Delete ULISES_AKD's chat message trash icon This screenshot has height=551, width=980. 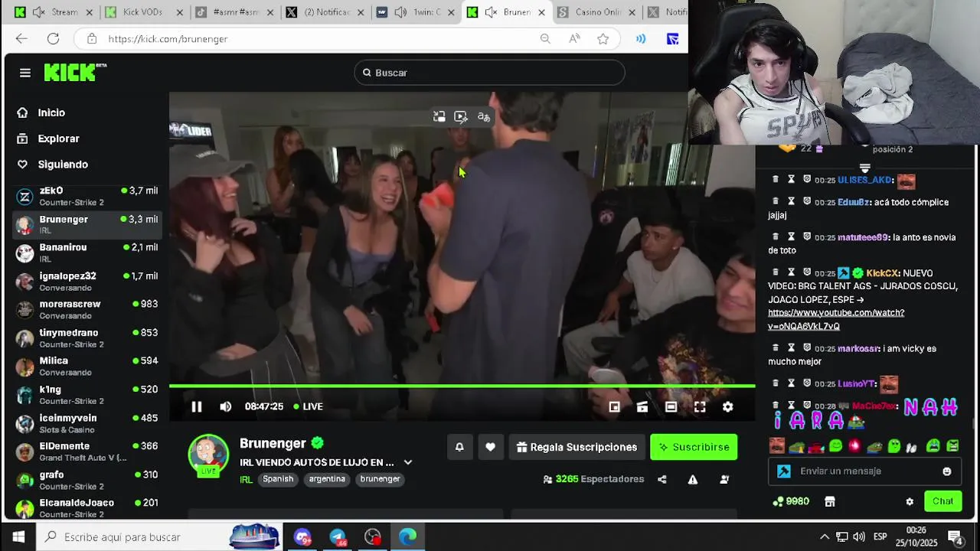pyautogui.click(x=775, y=179)
